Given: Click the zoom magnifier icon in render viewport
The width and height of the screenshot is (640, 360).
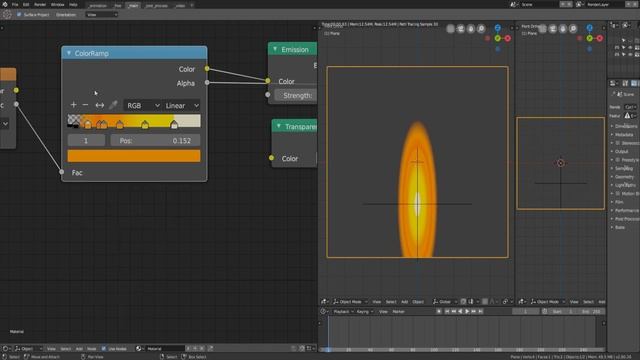Looking at the screenshot, I should (481, 29).
